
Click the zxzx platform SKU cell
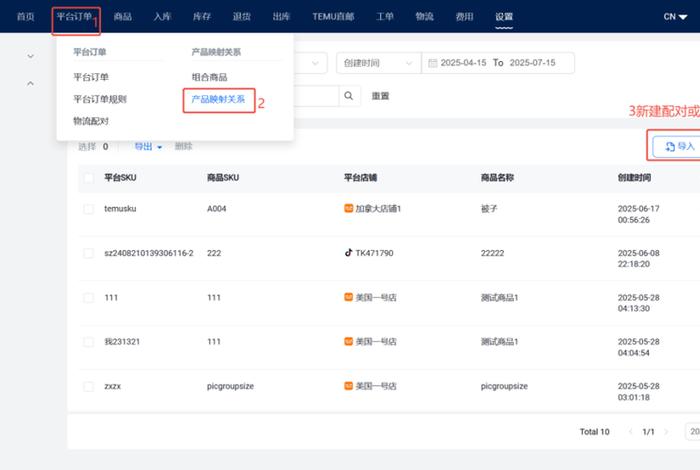[x=112, y=386]
